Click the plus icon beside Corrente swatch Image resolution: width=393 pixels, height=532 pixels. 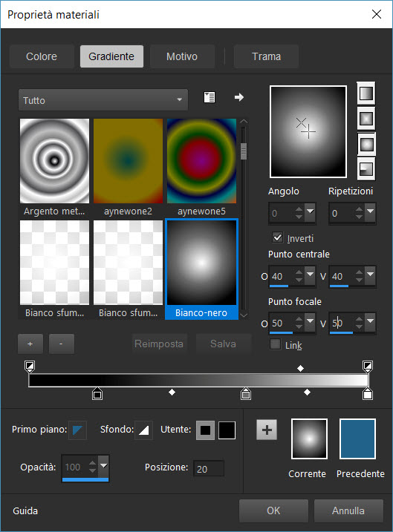pyautogui.click(x=267, y=430)
